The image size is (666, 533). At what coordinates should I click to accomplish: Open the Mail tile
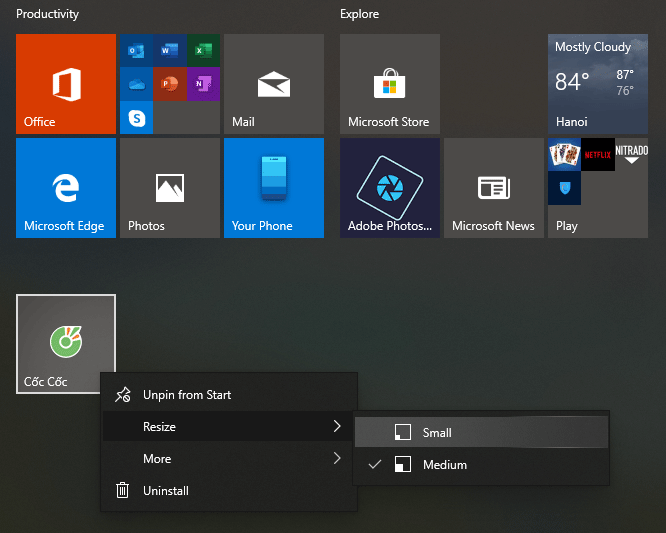pos(274,84)
